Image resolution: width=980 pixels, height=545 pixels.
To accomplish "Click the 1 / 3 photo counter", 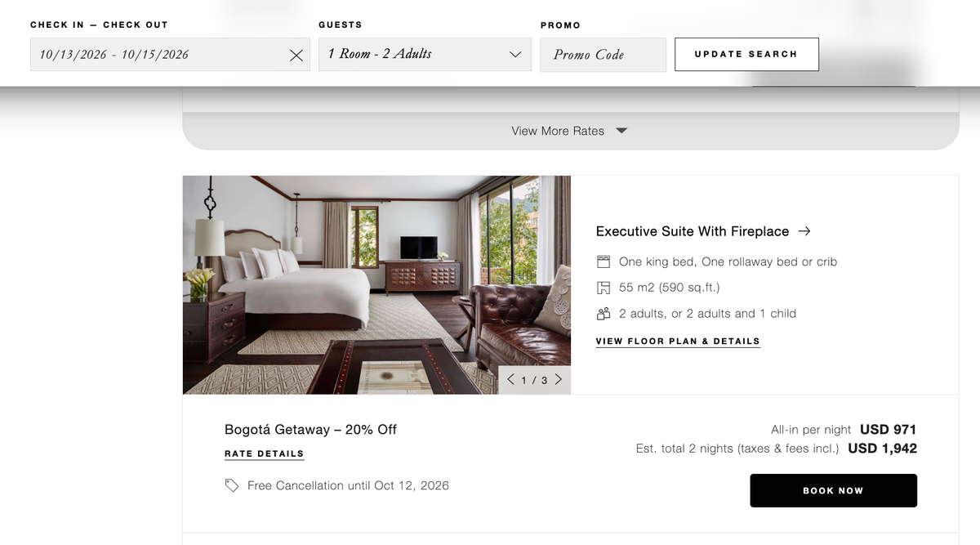I will [535, 380].
